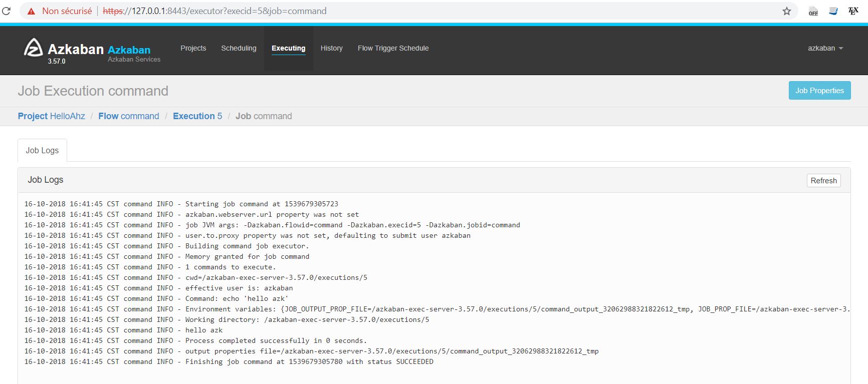
Task: Click log line 'Building command job executor.'
Action: point(167,246)
